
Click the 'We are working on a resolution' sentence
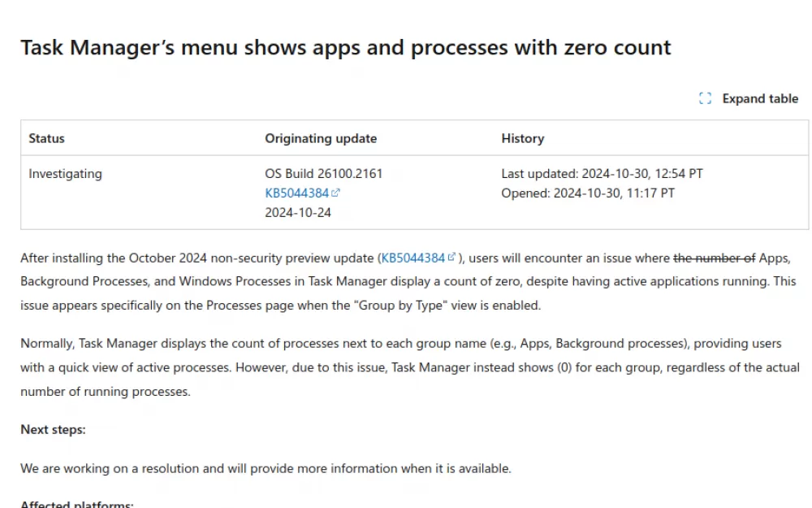point(266,469)
